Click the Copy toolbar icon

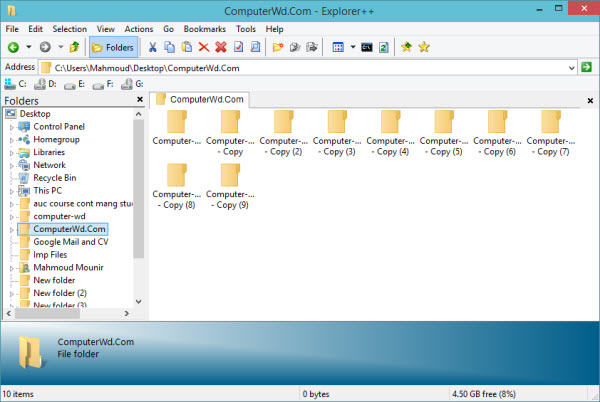(170, 47)
